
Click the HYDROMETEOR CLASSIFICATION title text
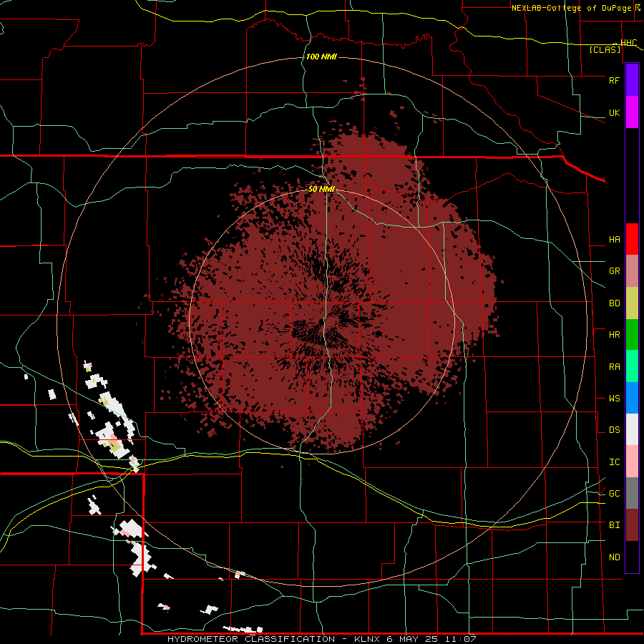(x=250, y=639)
